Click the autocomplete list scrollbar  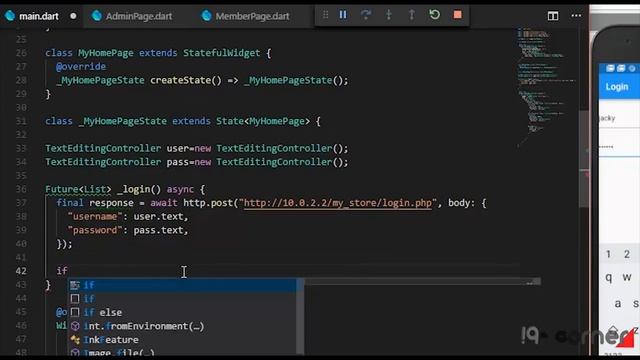tap(300, 316)
